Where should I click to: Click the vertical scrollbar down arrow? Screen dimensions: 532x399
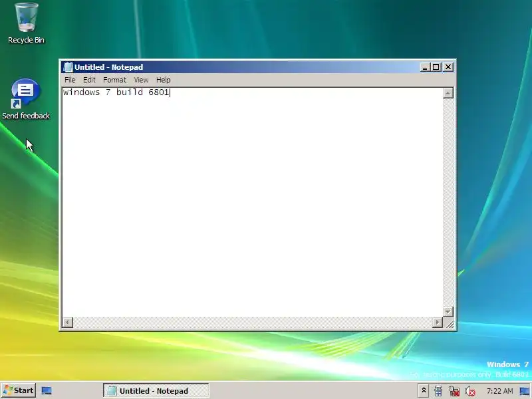[x=448, y=311]
